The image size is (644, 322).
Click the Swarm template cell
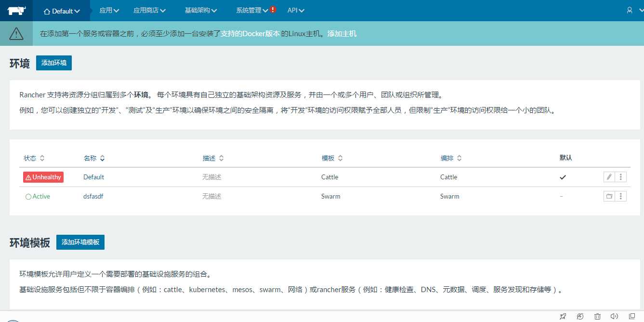coord(330,196)
